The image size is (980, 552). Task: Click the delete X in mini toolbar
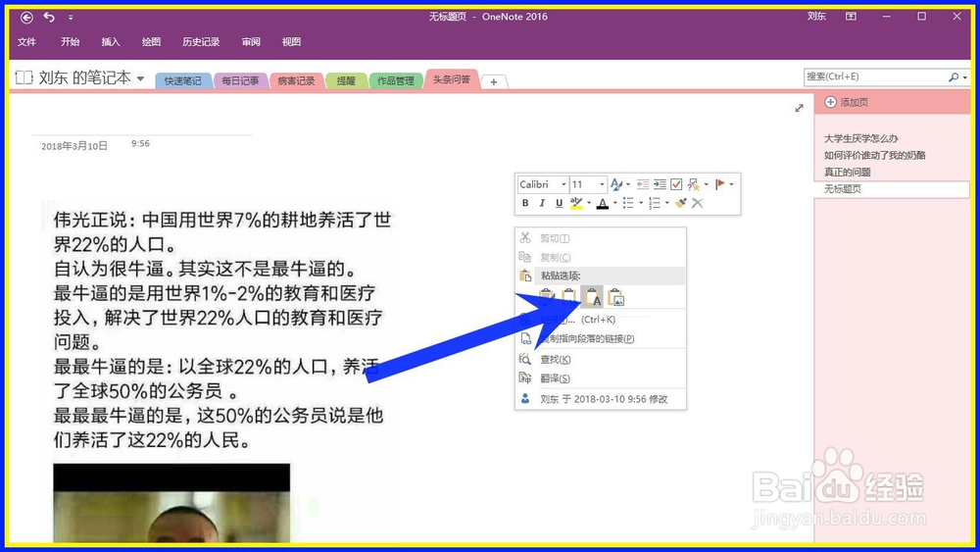[x=698, y=203]
